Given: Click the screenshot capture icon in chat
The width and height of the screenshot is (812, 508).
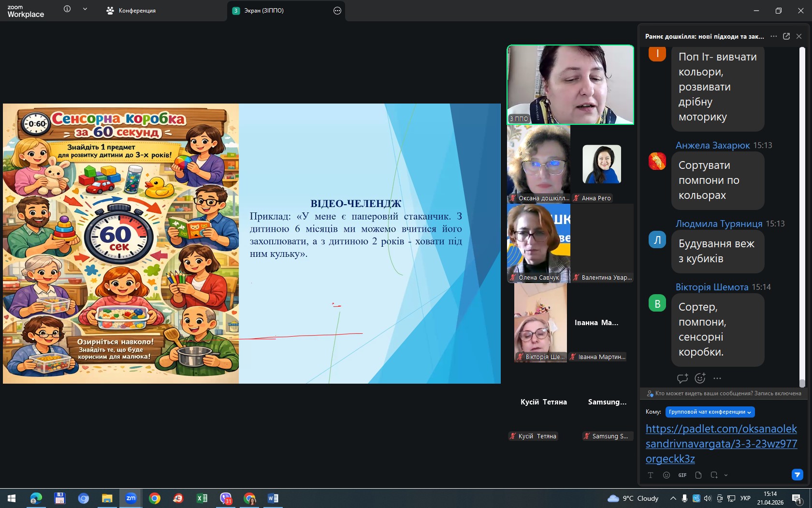Looking at the screenshot, I should [x=714, y=475].
